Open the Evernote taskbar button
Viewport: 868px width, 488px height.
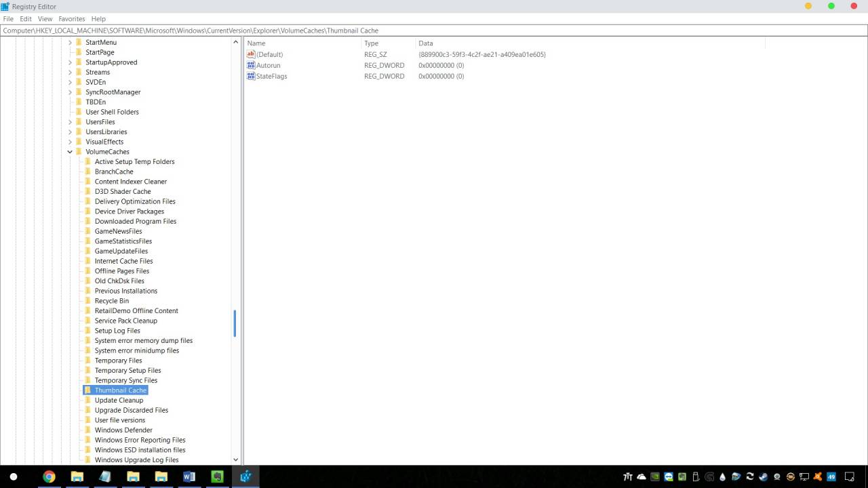point(217,476)
